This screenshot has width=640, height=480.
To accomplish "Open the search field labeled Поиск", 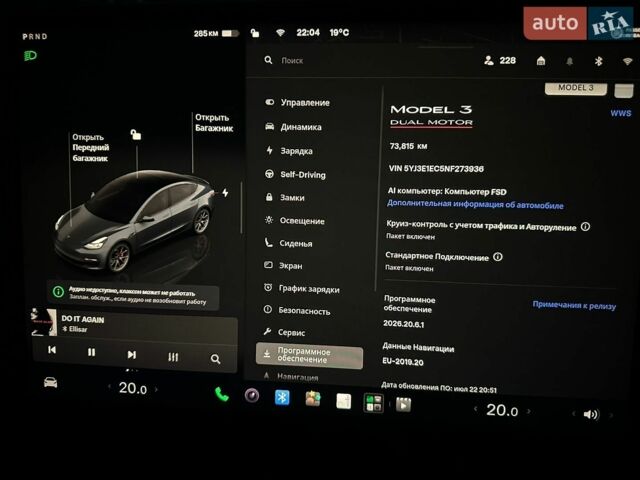I will [292, 60].
